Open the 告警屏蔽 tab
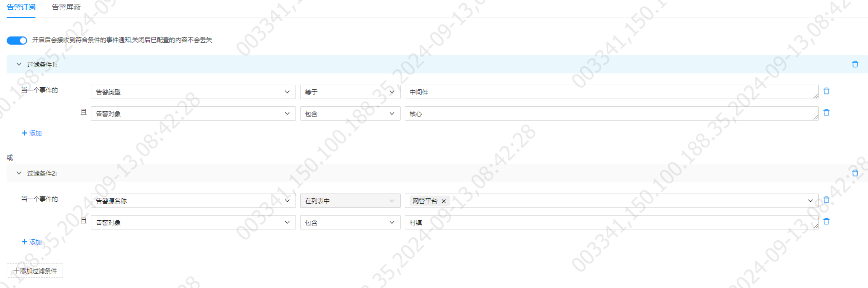This screenshot has width=868, height=288. tap(66, 7)
